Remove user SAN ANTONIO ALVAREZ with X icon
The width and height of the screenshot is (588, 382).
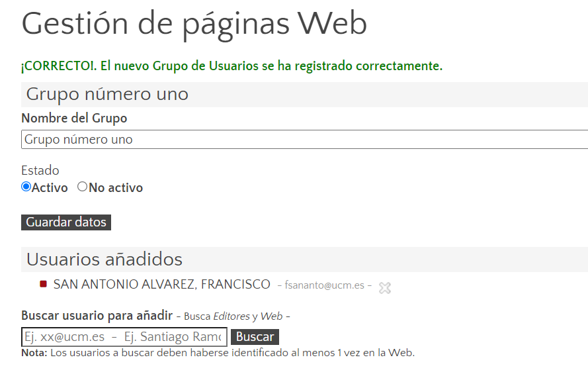(x=385, y=287)
